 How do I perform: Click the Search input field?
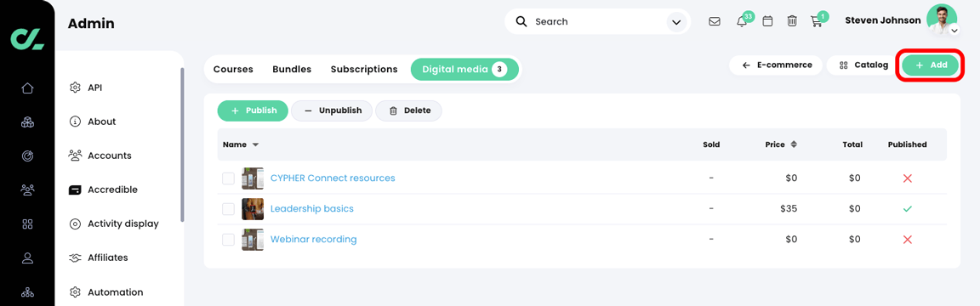(x=597, y=22)
